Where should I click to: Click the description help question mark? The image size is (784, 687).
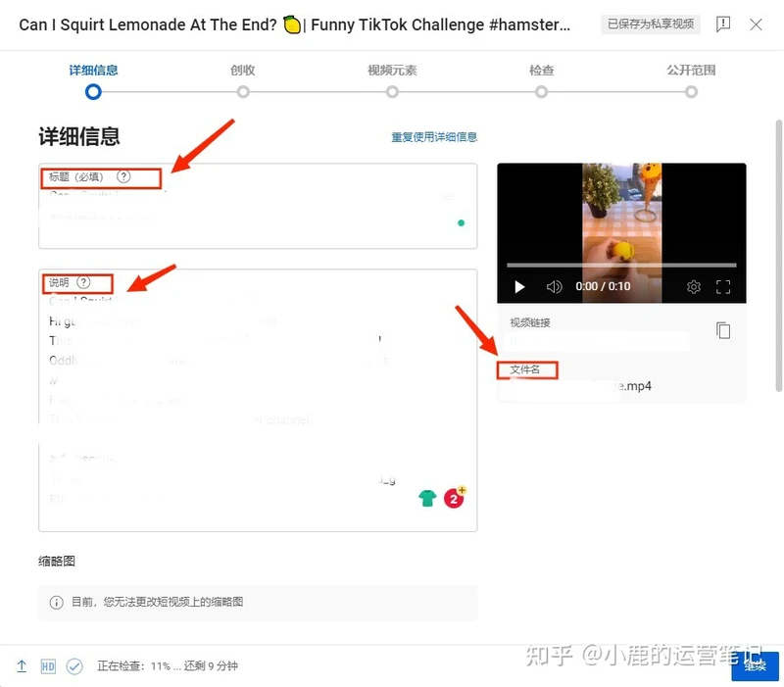pyautogui.click(x=83, y=282)
